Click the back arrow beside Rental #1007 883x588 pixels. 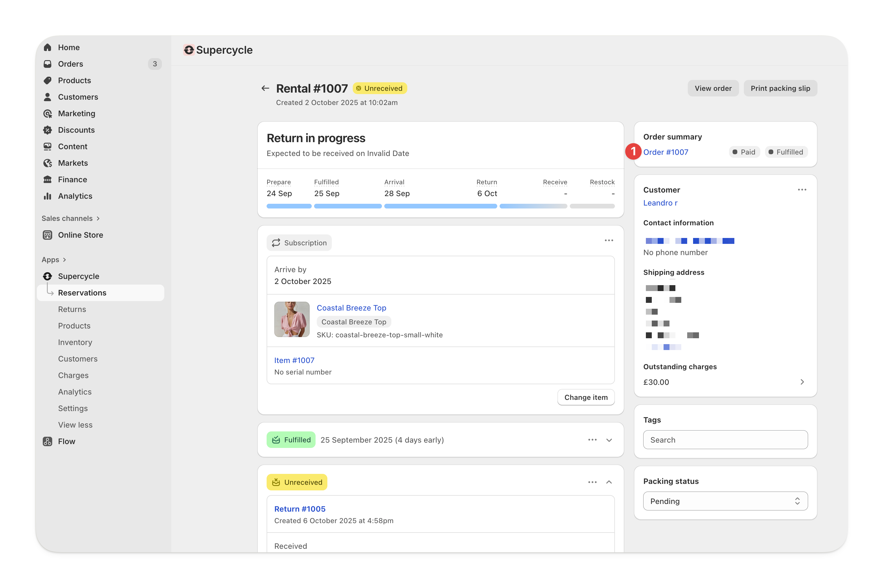(265, 88)
